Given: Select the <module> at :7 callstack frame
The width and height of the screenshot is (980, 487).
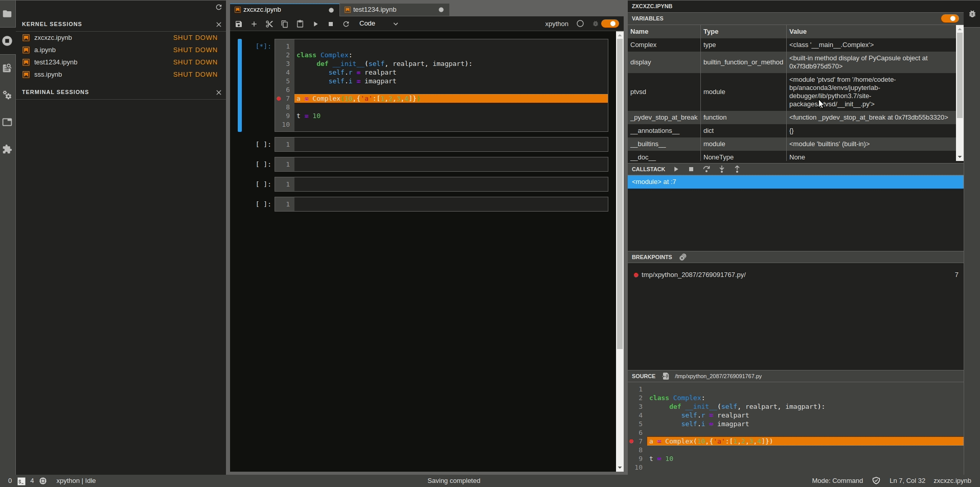Looking at the screenshot, I should pos(654,182).
